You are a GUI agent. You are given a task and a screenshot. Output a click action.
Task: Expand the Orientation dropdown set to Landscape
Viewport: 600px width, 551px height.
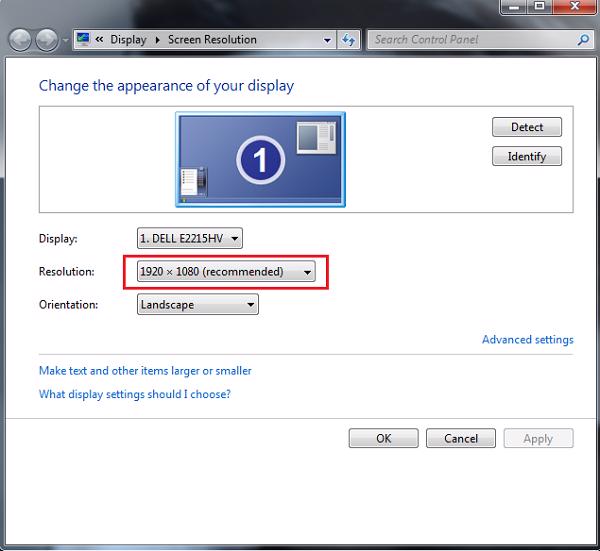(x=197, y=305)
